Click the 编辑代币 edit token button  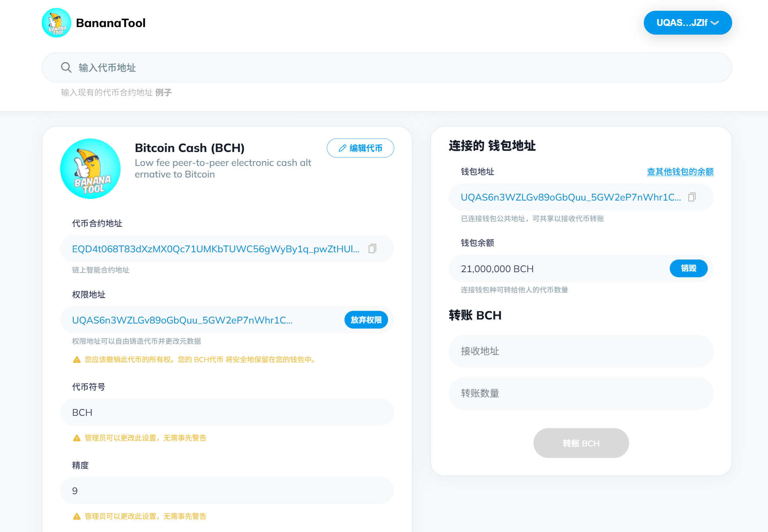(360, 148)
